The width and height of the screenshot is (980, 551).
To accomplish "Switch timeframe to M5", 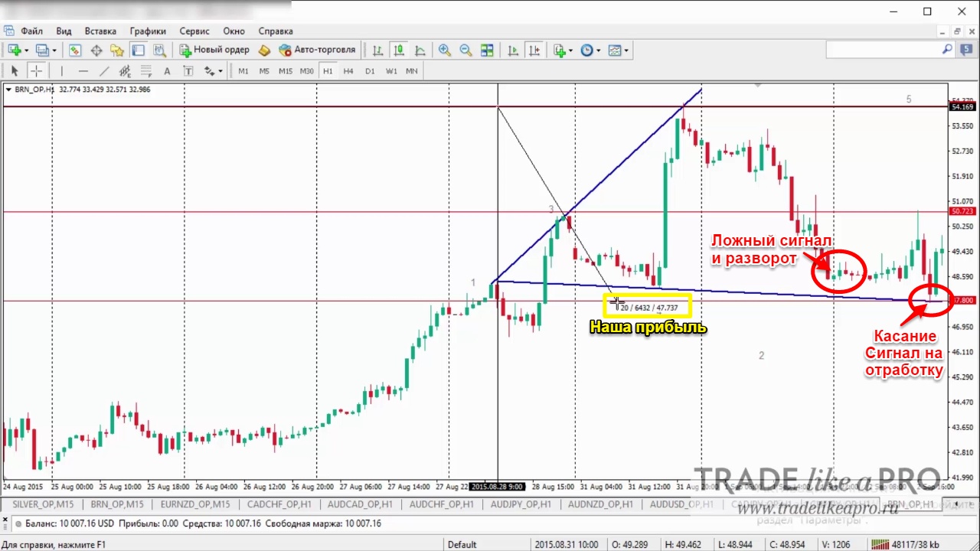I will point(264,71).
